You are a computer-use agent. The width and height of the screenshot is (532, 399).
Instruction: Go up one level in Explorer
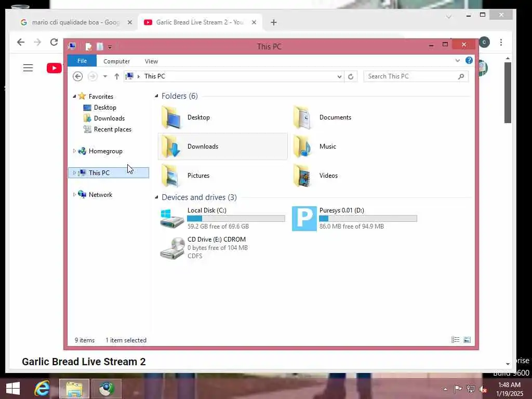pyautogui.click(x=117, y=76)
